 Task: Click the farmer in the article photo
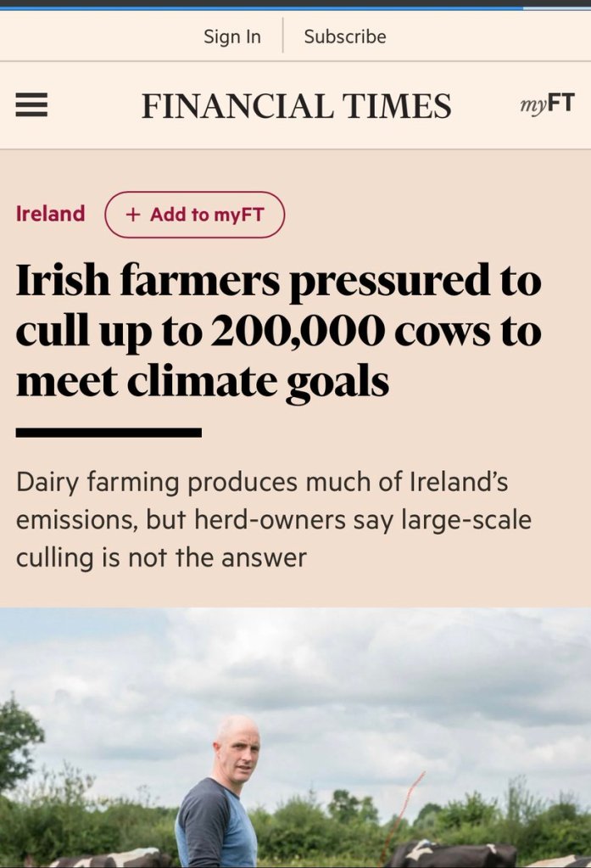[x=220, y=798]
